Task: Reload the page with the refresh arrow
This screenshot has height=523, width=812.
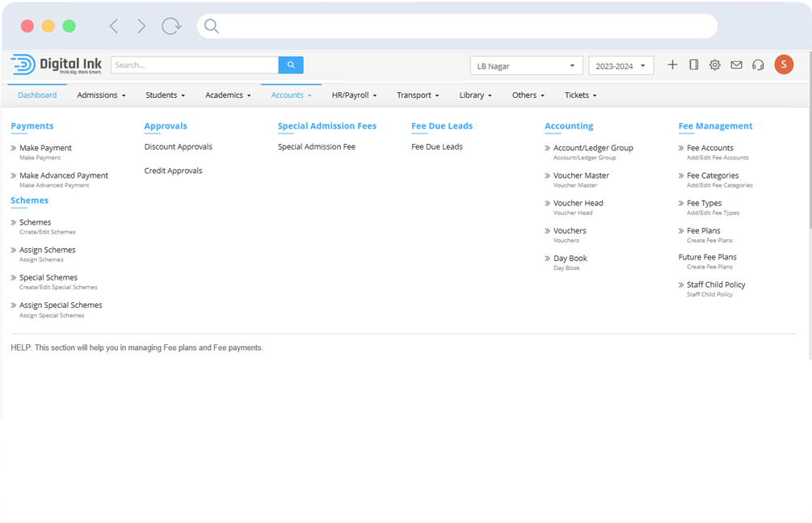Action: (171, 25)
